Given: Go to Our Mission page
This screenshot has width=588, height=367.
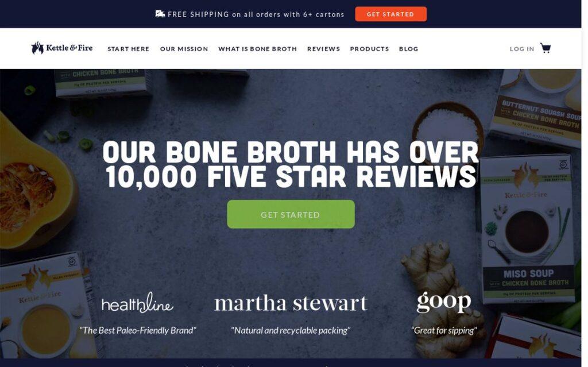Looking at the screenshot, I should (x=184, y=49).
